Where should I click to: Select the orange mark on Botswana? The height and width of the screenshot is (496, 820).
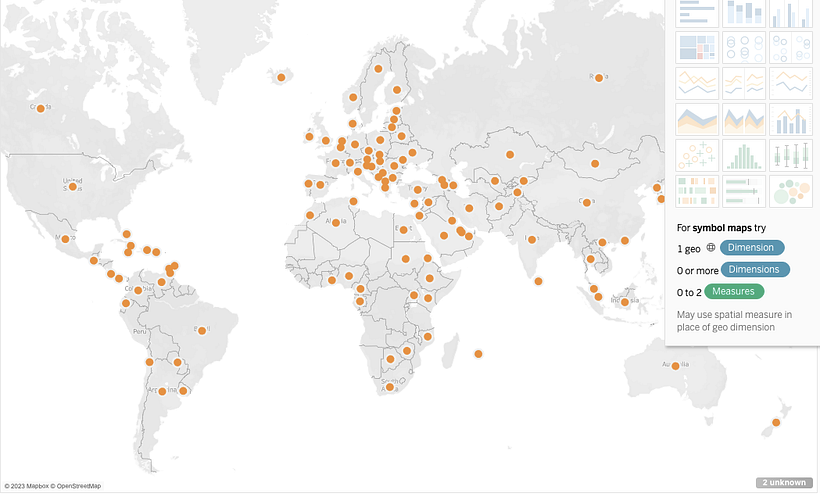pos(390,359)
